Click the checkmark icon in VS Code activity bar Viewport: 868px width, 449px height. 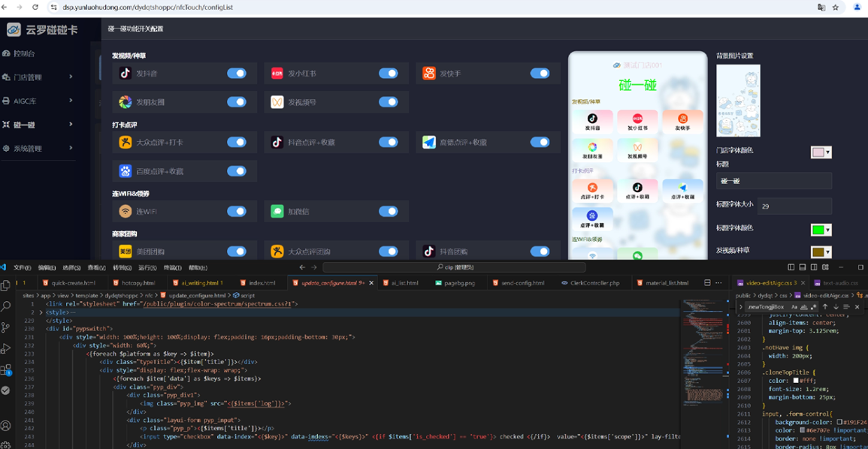point(6,390)
